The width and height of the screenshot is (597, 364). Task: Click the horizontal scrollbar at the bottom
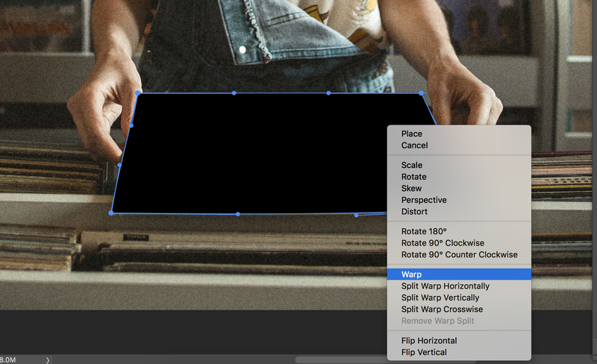(341, 360)
